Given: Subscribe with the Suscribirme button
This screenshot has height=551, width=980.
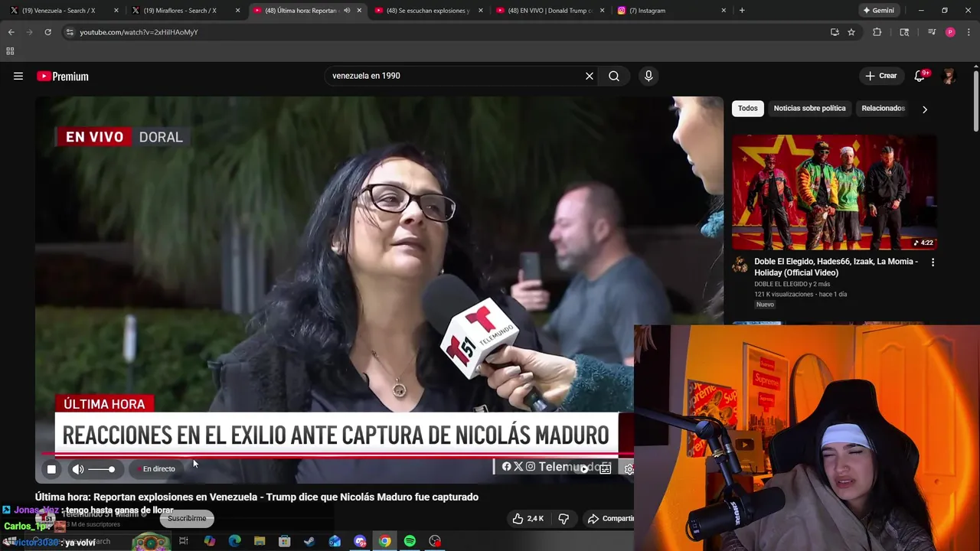Looking at the screenshot, I should [x=187, y=518].
